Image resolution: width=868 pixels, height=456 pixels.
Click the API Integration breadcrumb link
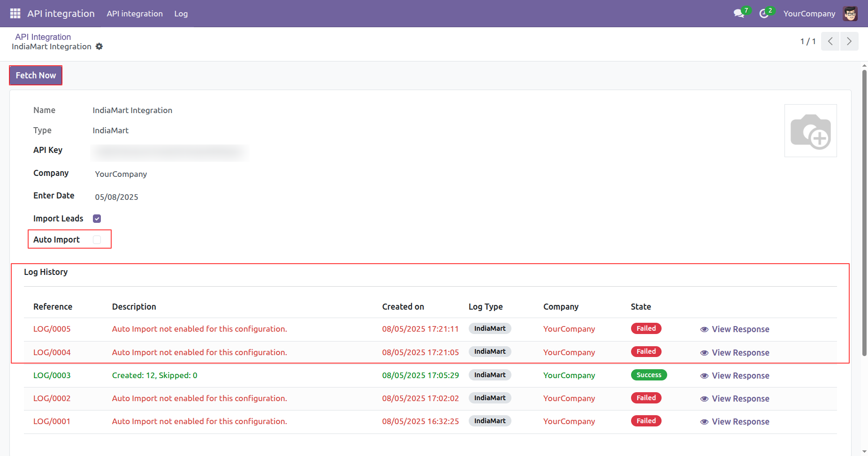[43, 37]
